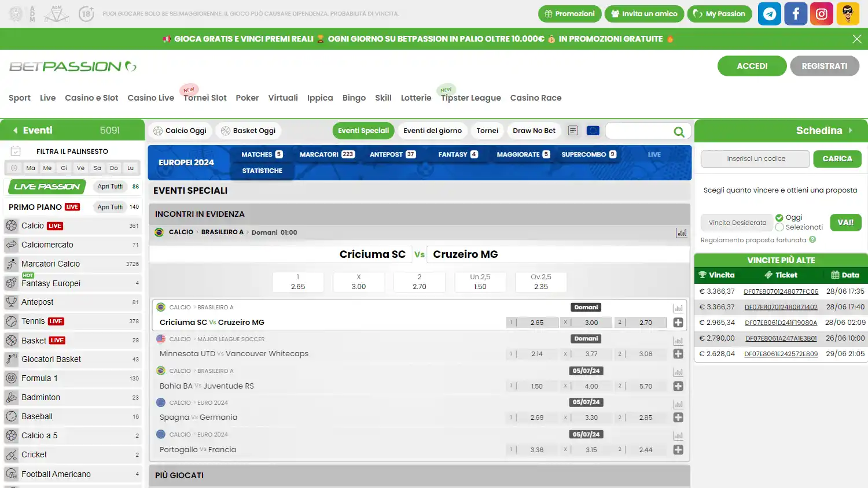The height and width of the screenshot is (488, 868).
Task: Expand the Giocatori Basket category
Action: pyautogui.click(x=72, y=360)
